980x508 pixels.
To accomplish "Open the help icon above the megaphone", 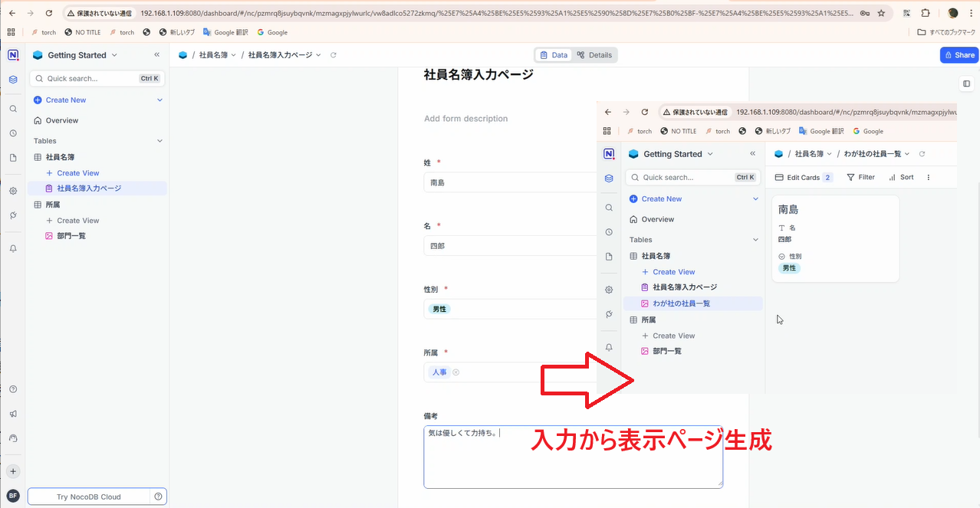I will tap(13, 389).
